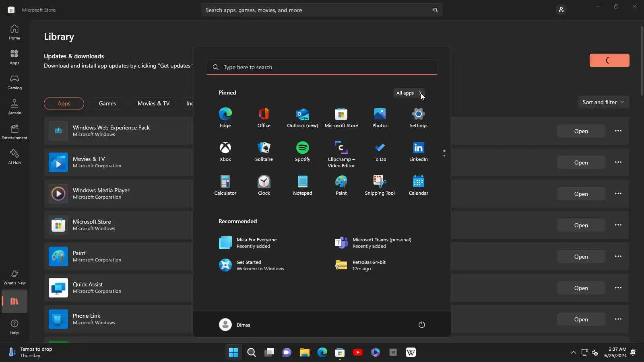Image resolution: width=644 pixels, height=362 pixels.
Task: Open the weather widget on taskbar
Action: pos(31,352)
